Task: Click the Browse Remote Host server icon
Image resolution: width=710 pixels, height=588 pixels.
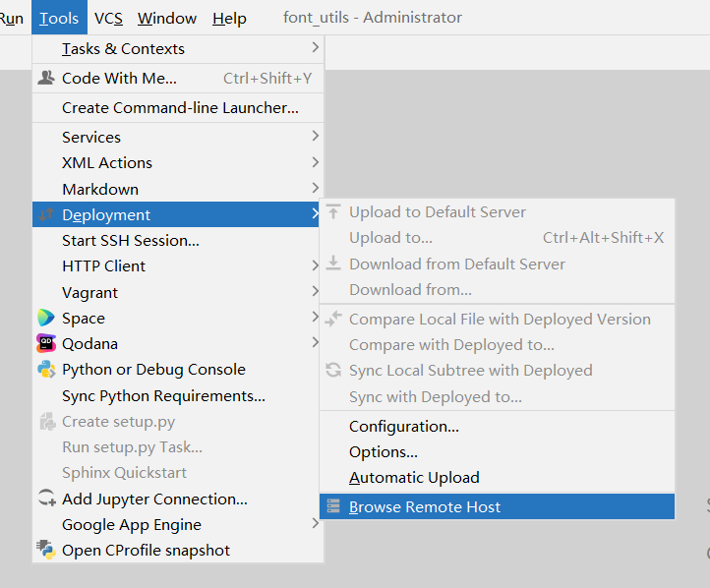Action: (333, 506)
